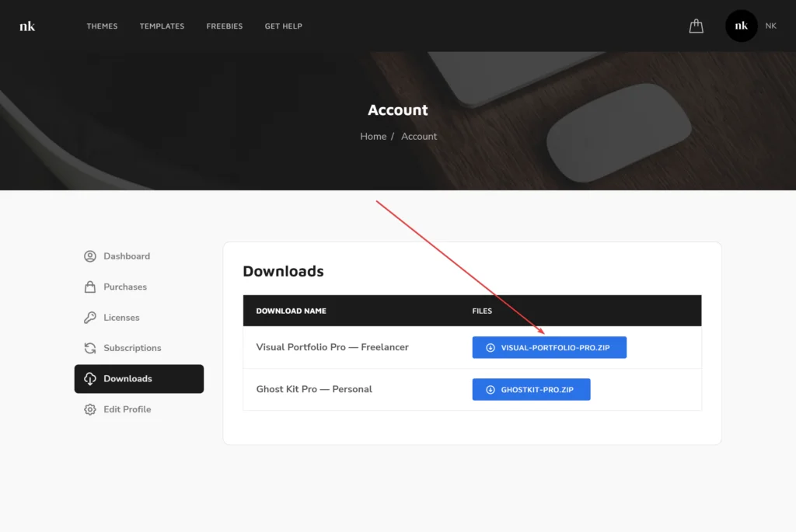The image size is (796, 532).
Task: Open the Templates menu
Action: 162,26
